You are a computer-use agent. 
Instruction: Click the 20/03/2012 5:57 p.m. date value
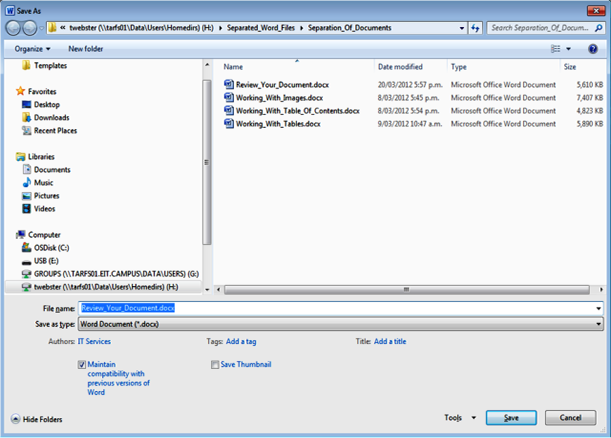(410, 85)
